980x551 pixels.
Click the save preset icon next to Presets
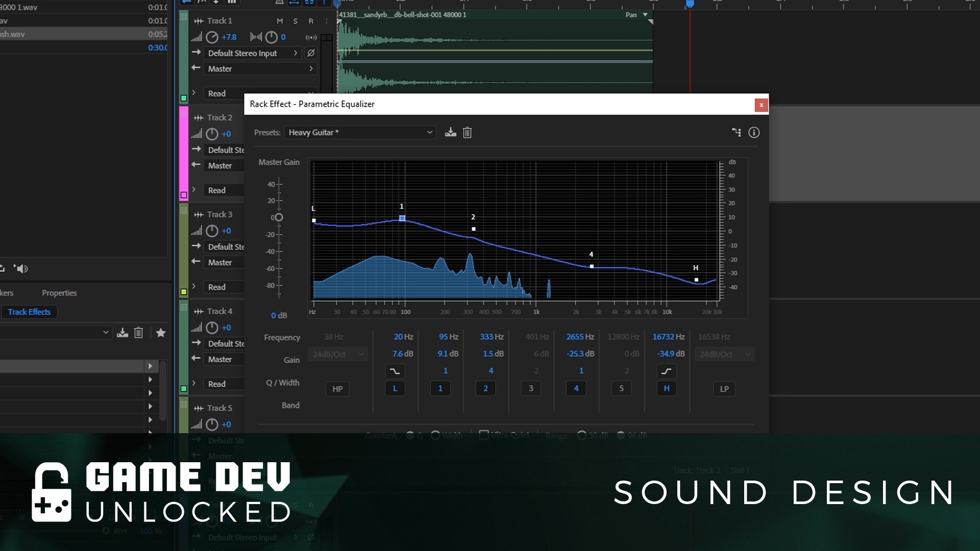tap(450, 132)
